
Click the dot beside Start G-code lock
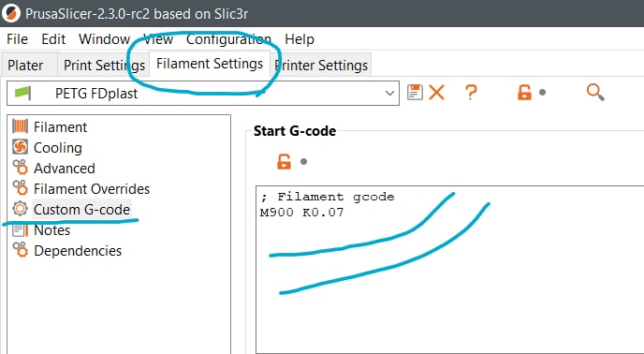tap(303, 162)
